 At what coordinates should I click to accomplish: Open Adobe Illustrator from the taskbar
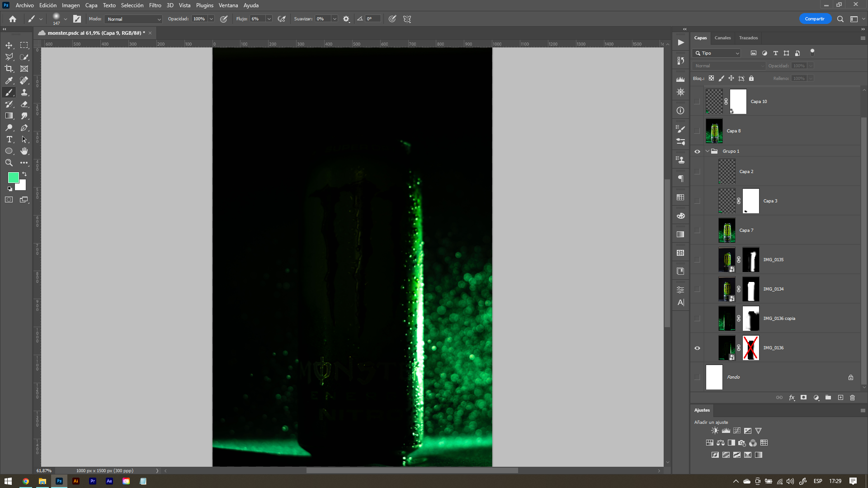pyautogui.click(x=76, y=481)
